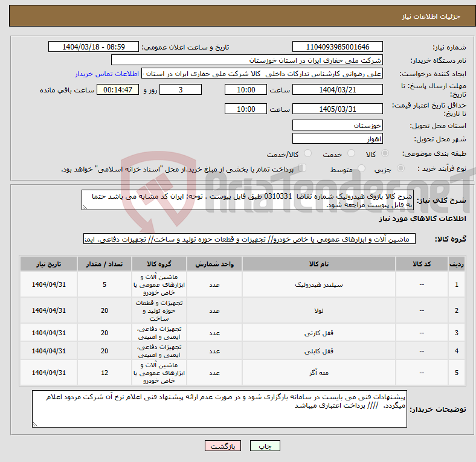The image size is (476, 462).
Task: Toggle the Islamic treasury payment checkbox
Action: coord(303,168)
